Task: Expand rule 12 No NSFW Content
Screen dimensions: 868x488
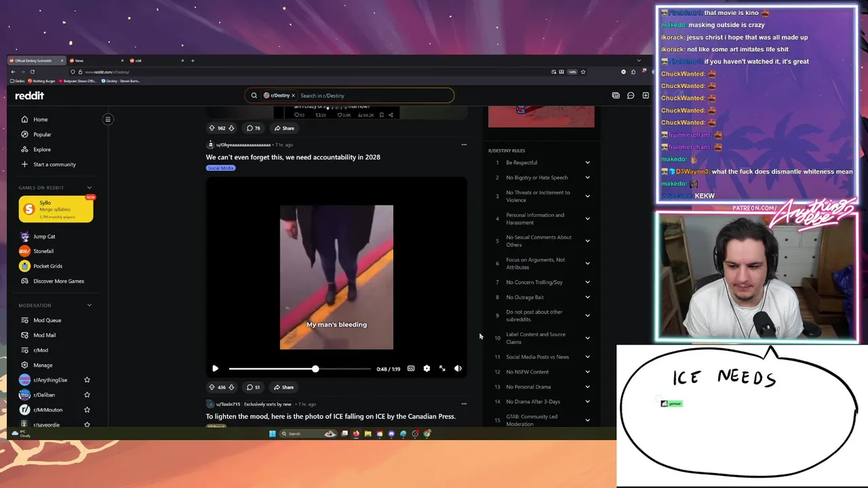Action: tap(587, 371)
